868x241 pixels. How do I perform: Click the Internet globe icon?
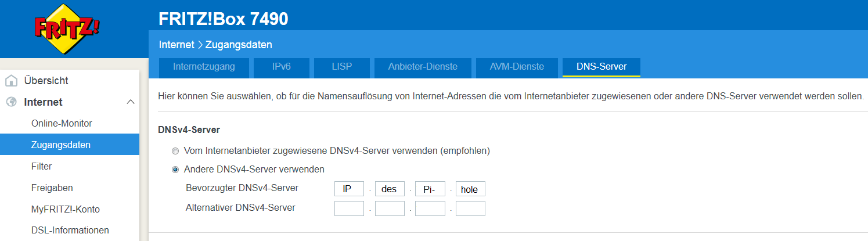tap(11, 102)
